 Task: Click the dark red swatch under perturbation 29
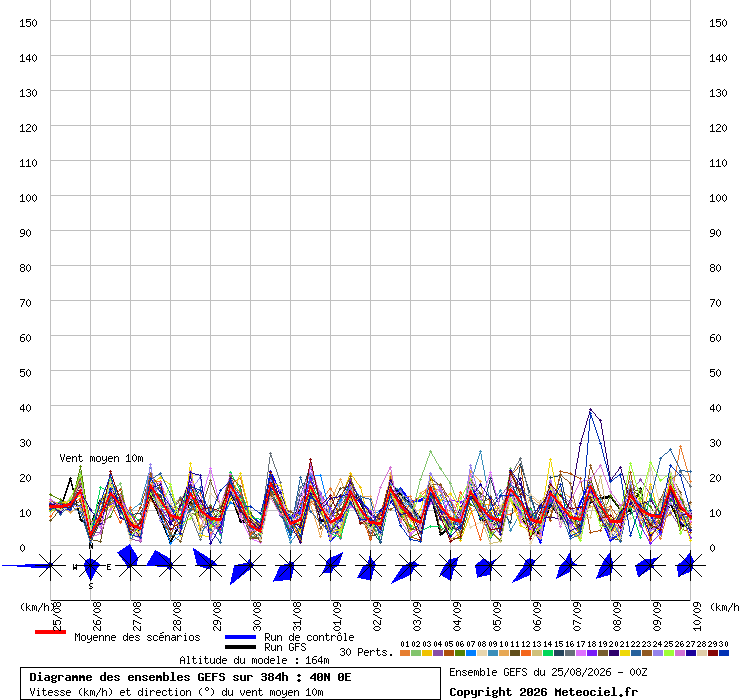coord(713,653)
